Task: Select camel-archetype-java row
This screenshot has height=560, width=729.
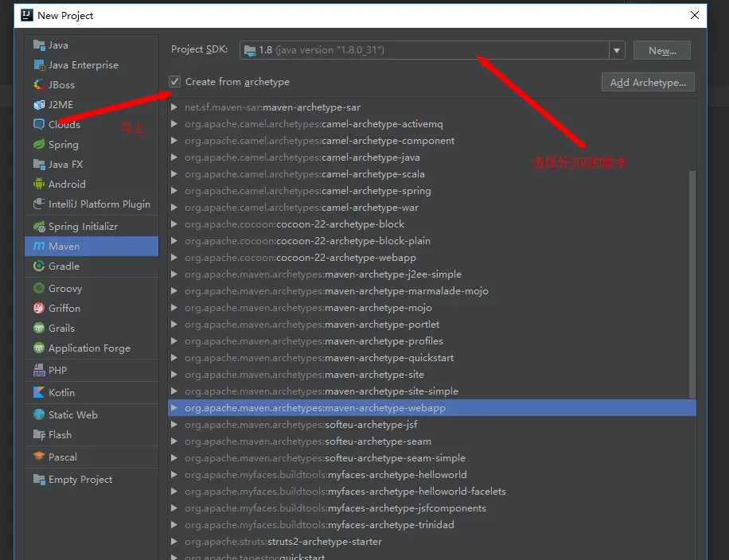Action: pos(432,157)
